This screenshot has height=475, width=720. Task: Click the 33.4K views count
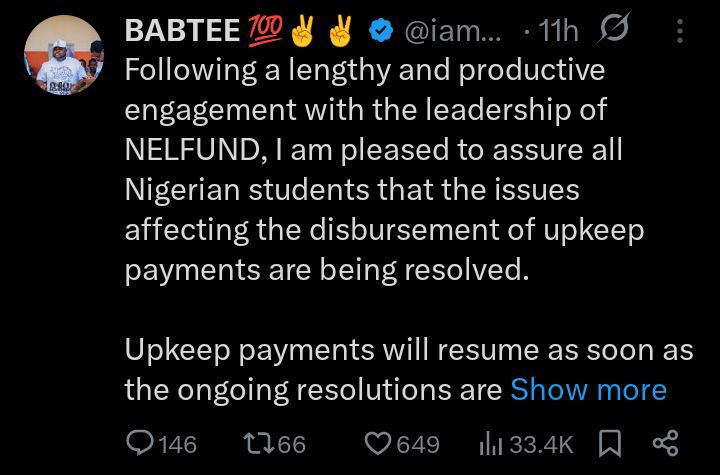541,445
